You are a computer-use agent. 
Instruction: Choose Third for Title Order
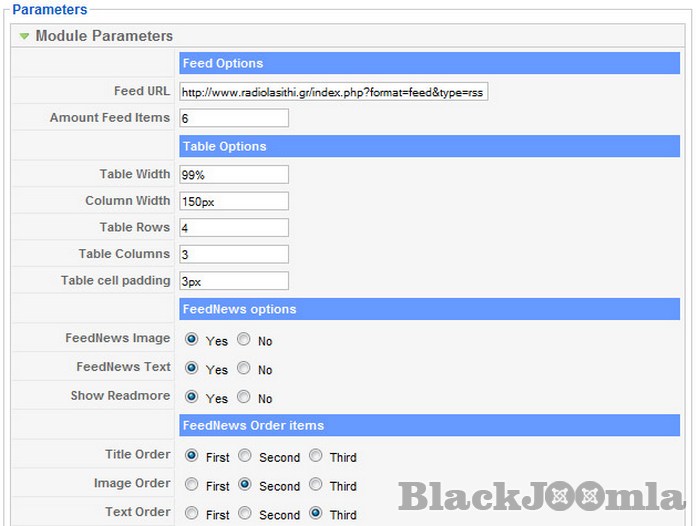[x=316, y=456]
